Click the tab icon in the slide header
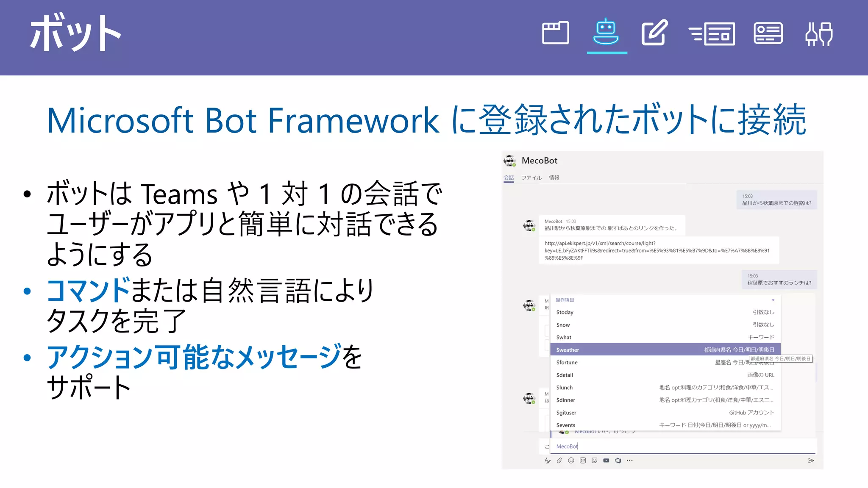The width and height of the screenshot is (868, 488). (555, 33)
